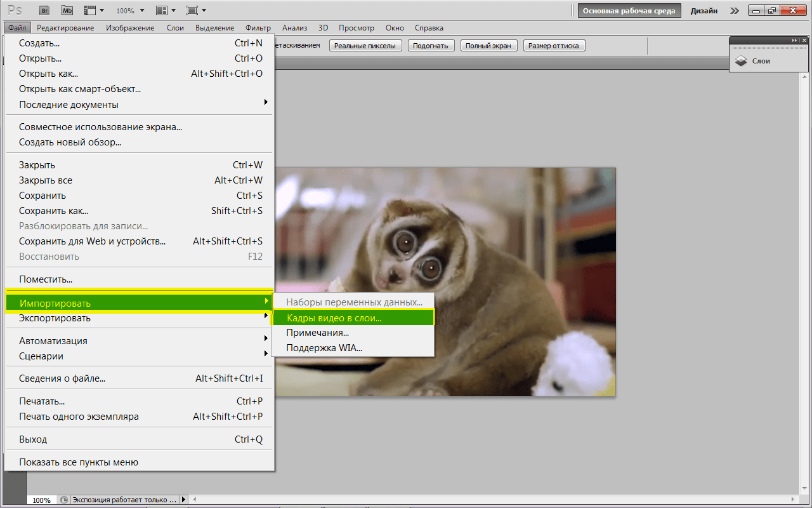Launch Adobe Bridge from the Br icon
The image size is (812, 508).
pyautogui.click(x=44, y=11)
